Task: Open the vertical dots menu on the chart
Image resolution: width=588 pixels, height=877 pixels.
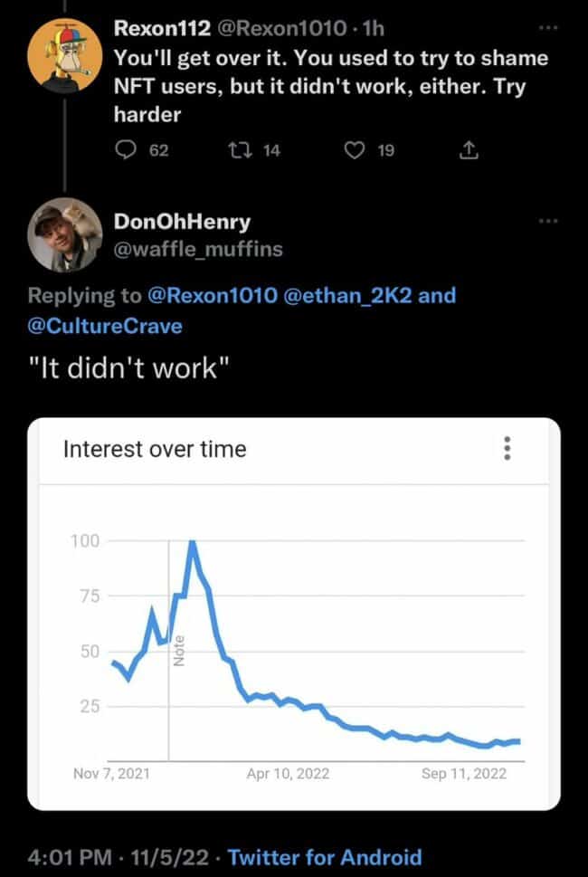Action: pos(507,447)
